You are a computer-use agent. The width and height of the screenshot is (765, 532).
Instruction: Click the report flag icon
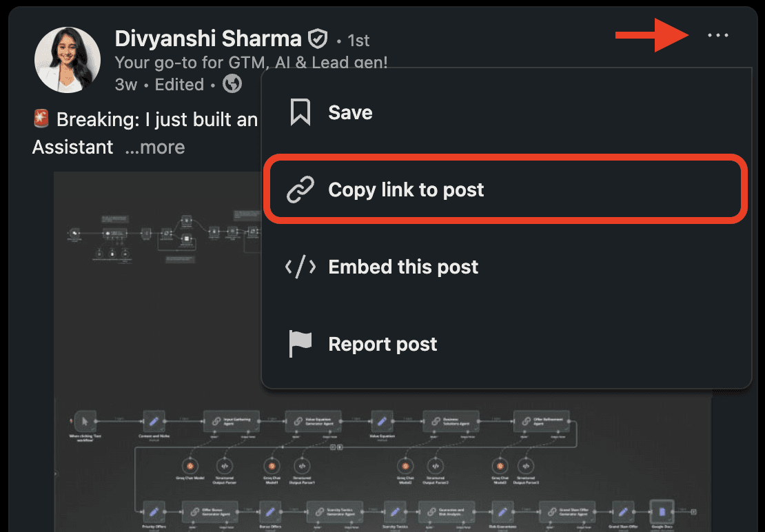[x=300, y=344]
